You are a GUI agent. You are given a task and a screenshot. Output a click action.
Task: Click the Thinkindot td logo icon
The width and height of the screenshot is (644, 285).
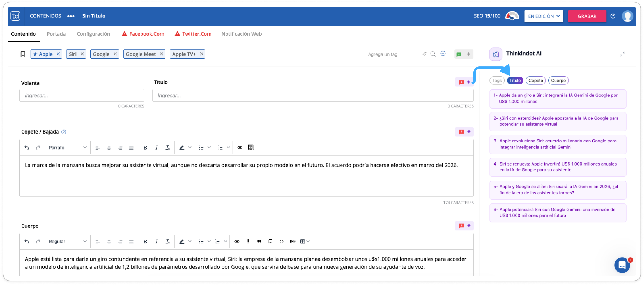(15, 16)
